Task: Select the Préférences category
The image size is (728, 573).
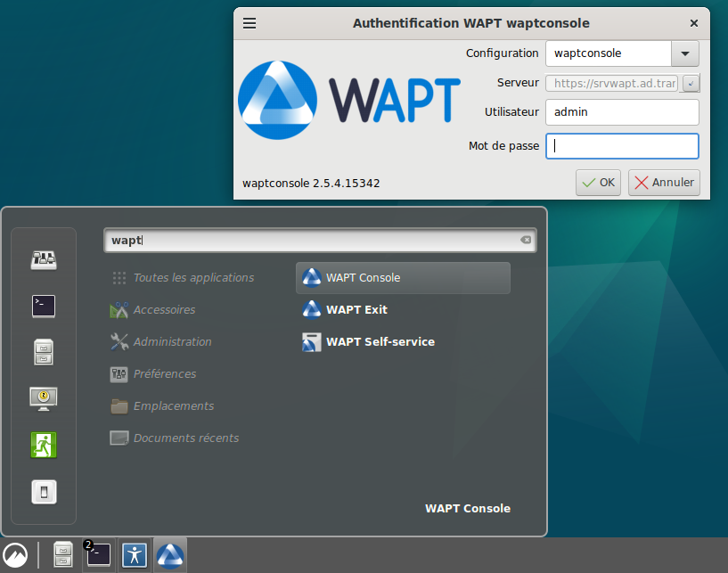Action: (153, 373)
